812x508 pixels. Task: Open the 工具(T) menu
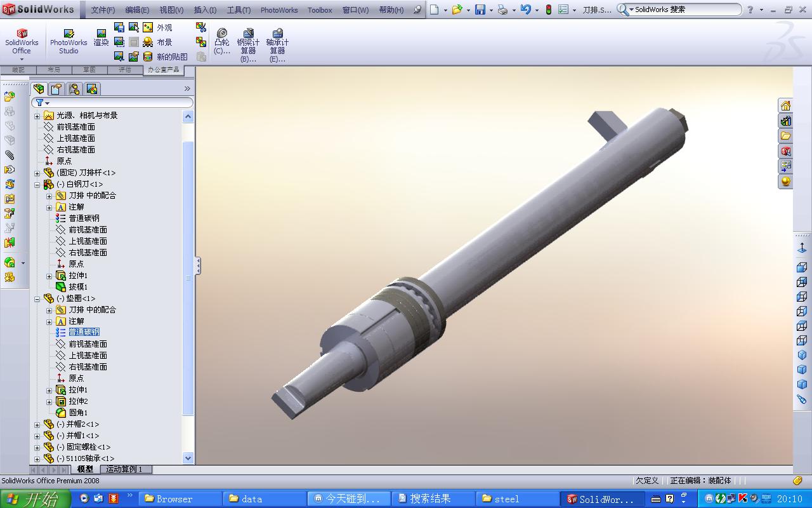(x=239, y=10)
